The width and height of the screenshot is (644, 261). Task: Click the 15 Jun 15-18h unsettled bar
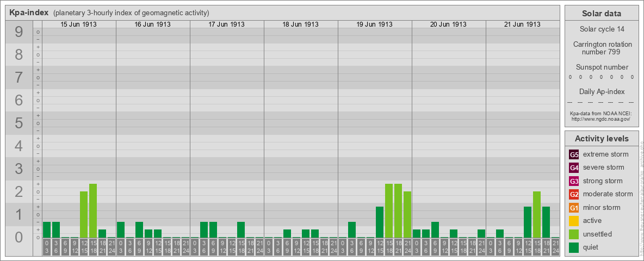93,210
